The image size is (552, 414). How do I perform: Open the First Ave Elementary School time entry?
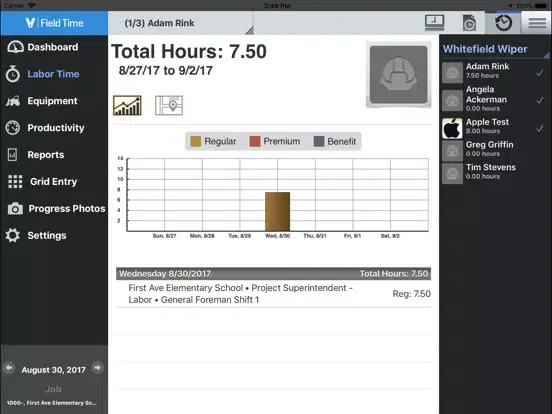point(274,294)
